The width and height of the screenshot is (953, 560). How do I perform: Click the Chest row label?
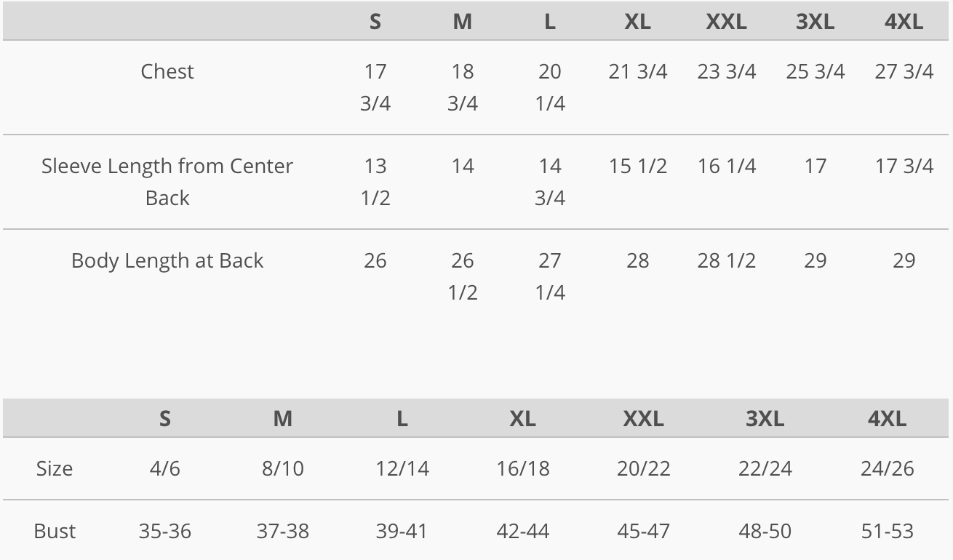pos(167,71)
